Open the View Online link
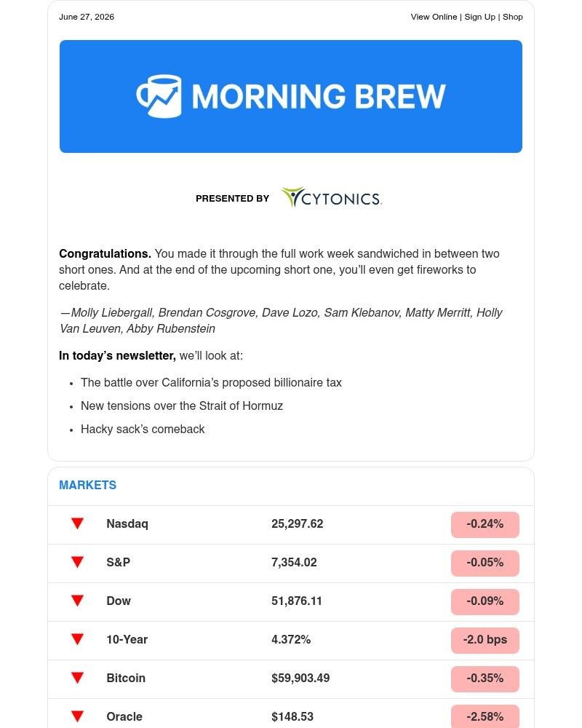Screen dimensions: 582x728 (434, 17)
